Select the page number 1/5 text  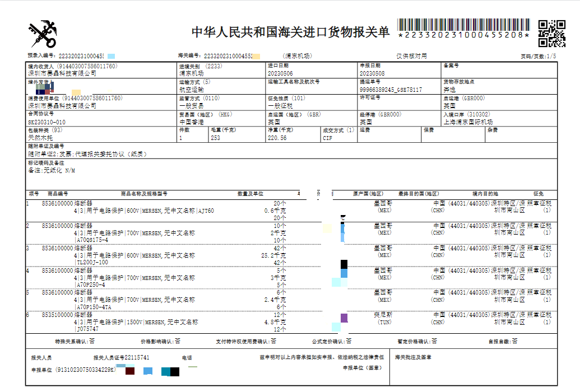pos(551,56)
